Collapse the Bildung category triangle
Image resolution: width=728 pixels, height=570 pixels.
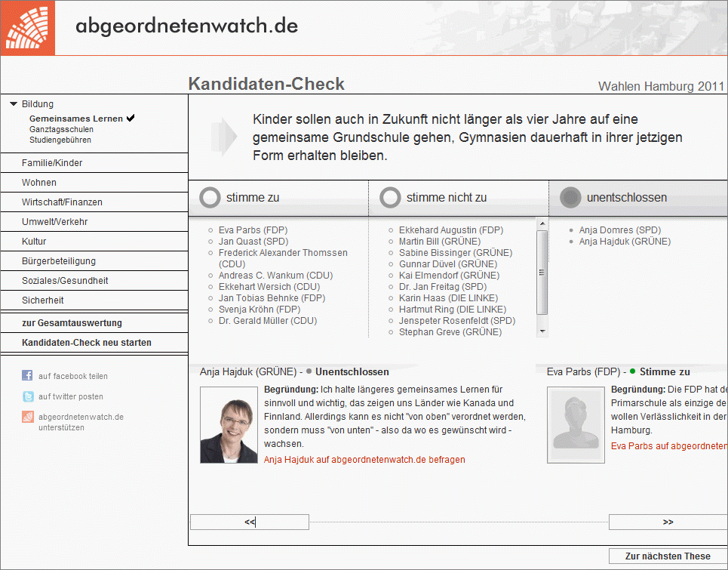tap(14, 104)
